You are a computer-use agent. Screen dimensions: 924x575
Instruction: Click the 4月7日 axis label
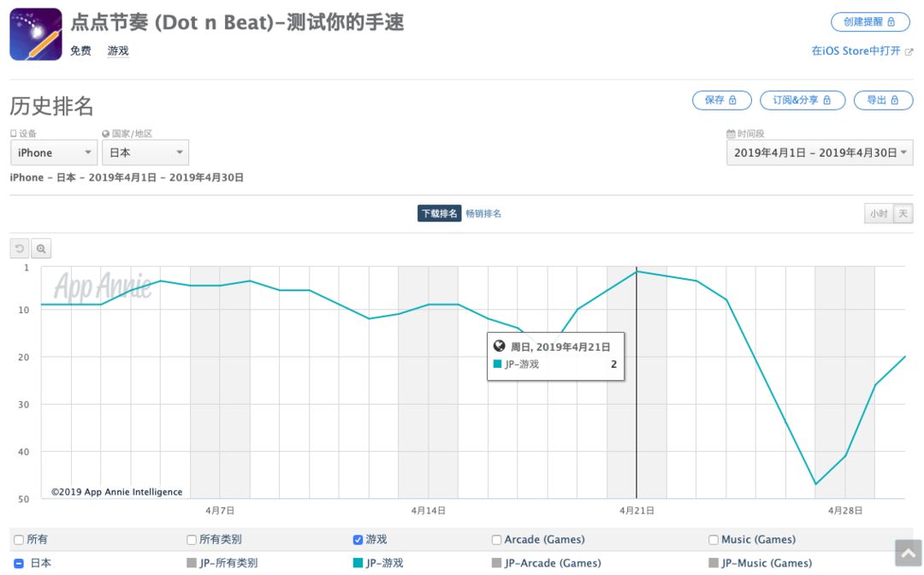(x=220, y=511)
